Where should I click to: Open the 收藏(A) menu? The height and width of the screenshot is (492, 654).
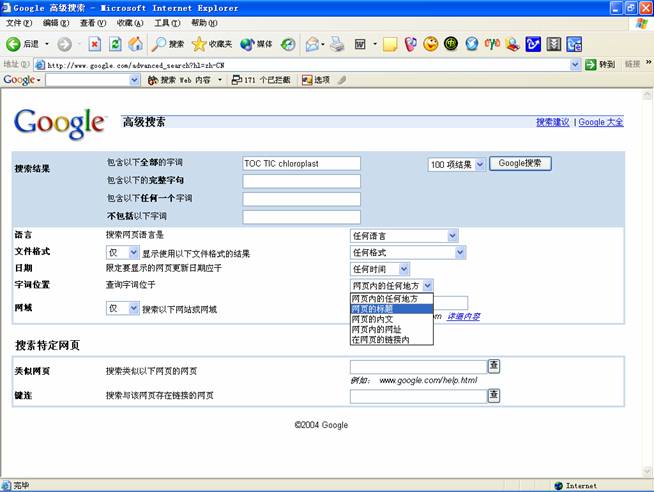(x=130, y=23)
